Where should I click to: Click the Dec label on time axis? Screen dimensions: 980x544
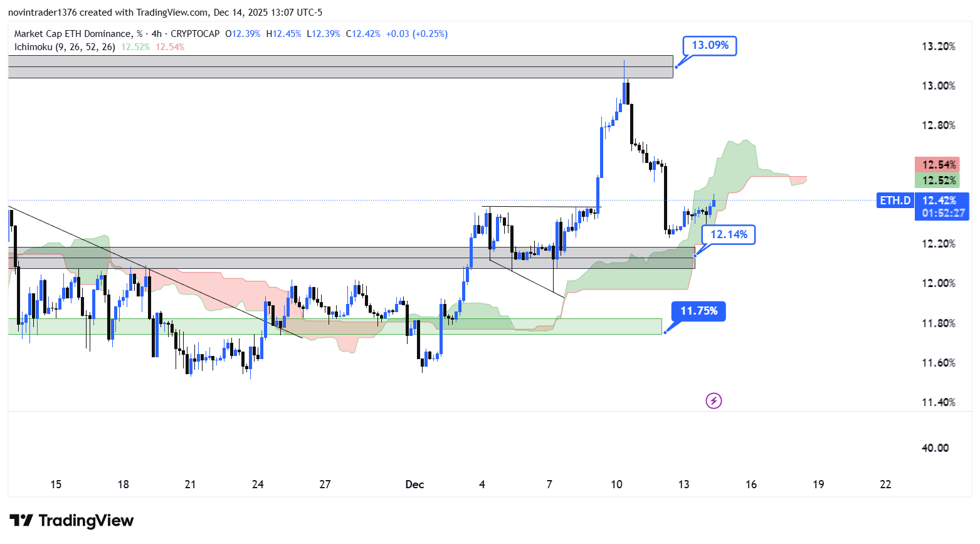(x=414, y=484)
